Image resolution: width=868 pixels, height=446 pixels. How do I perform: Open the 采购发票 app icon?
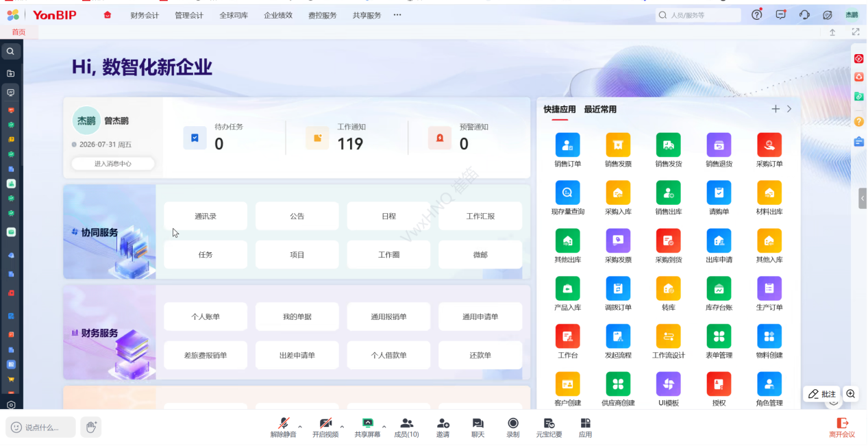(x=618, y=240)
